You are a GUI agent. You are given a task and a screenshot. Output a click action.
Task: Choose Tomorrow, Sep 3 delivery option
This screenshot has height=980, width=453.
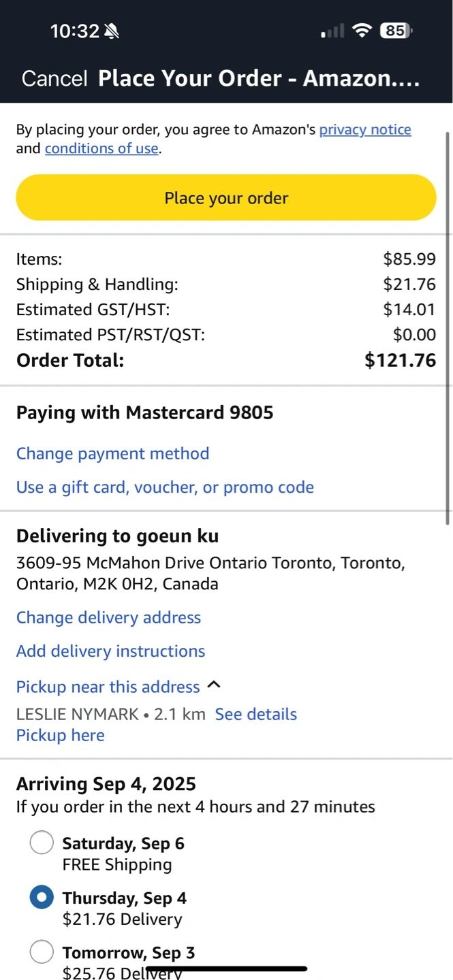click(x=42, y=952)
